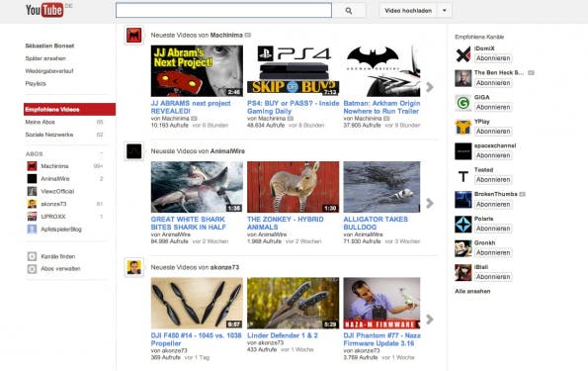
Task: Open Soziale Netzwerke in sidebar
Action: coord(49,135)
